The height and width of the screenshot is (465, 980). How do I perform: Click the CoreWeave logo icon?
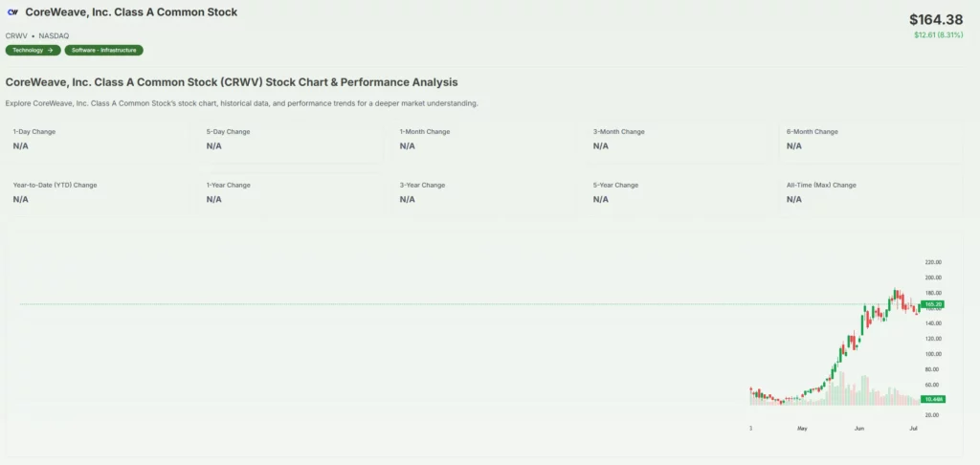tap(12, 12)
